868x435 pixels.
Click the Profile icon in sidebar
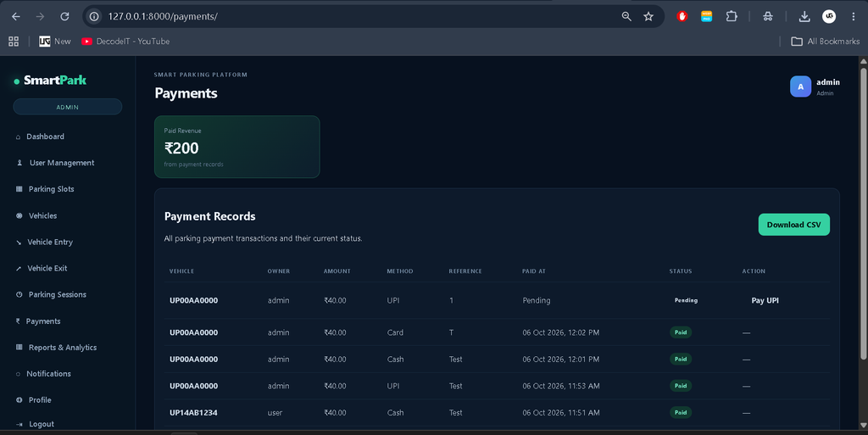(19, 400)
